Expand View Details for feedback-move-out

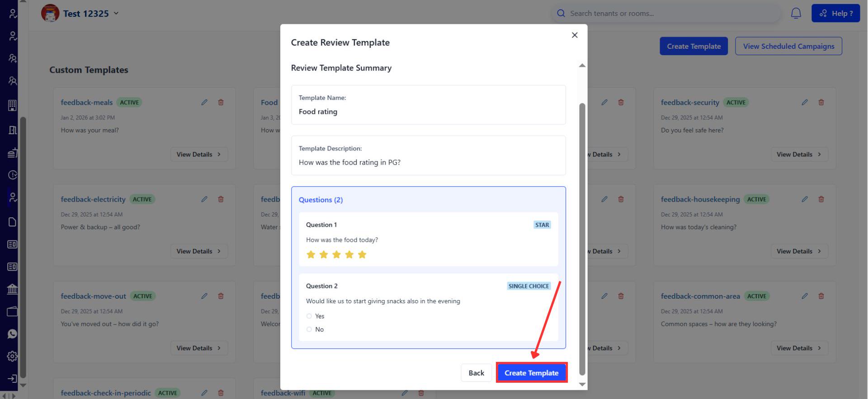pos(199,348)
